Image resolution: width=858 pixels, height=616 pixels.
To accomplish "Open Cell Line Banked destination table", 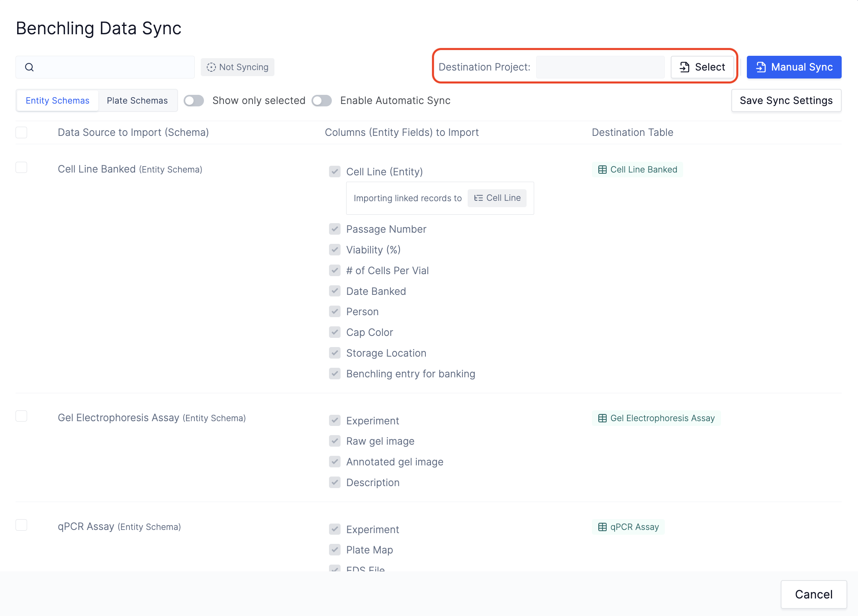I will 638,169.
